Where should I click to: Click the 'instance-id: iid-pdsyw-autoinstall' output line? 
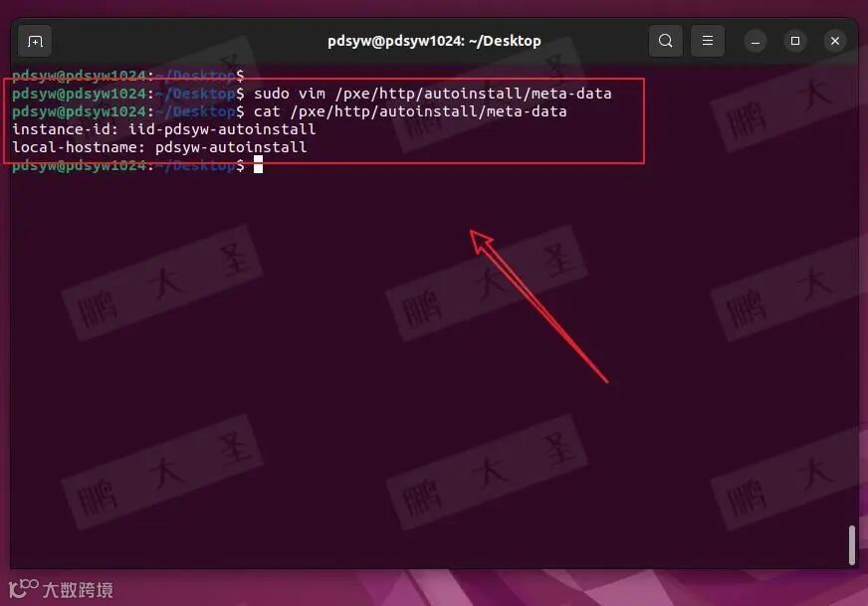click(164, 129)
